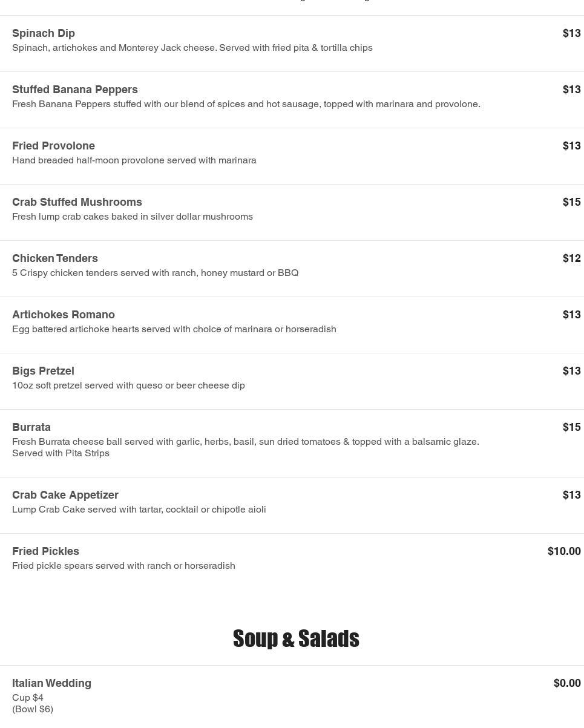Click the Artichokes Romano title
This screenshot has width=584, height=728.
64,315
